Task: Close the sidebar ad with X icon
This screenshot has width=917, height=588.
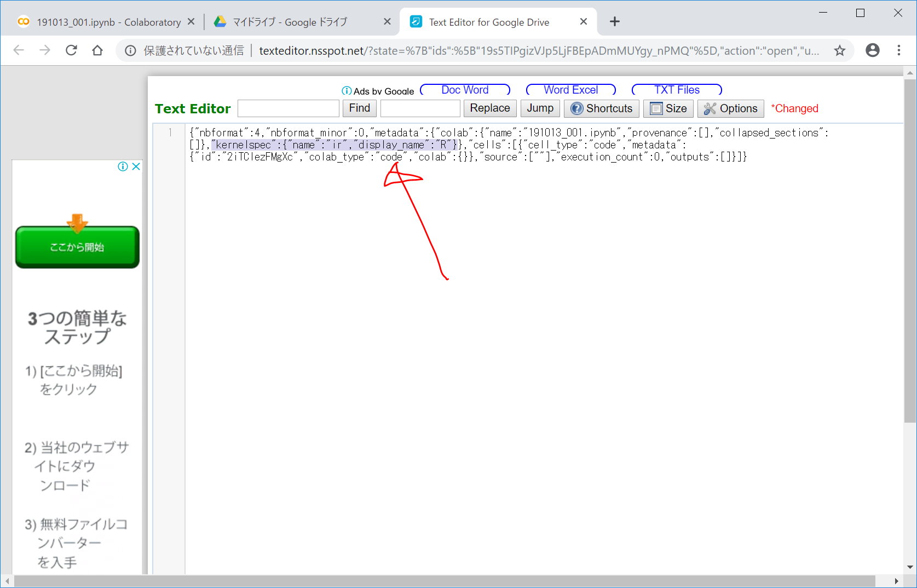Action: [x=136, y=166]
